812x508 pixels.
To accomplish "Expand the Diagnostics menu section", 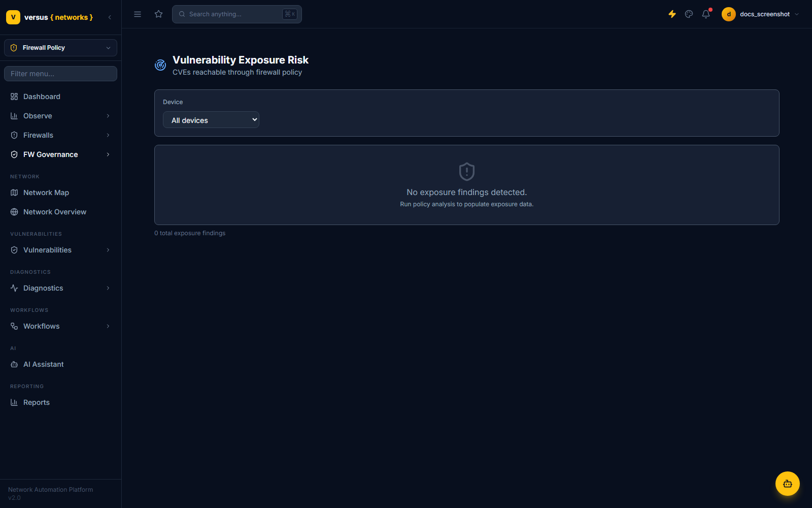I will point(61,288).
